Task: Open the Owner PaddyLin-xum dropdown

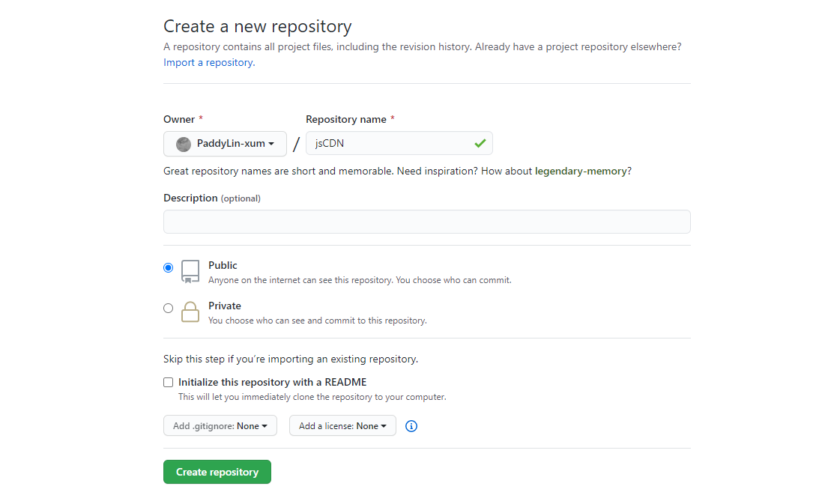Action: 225,144
